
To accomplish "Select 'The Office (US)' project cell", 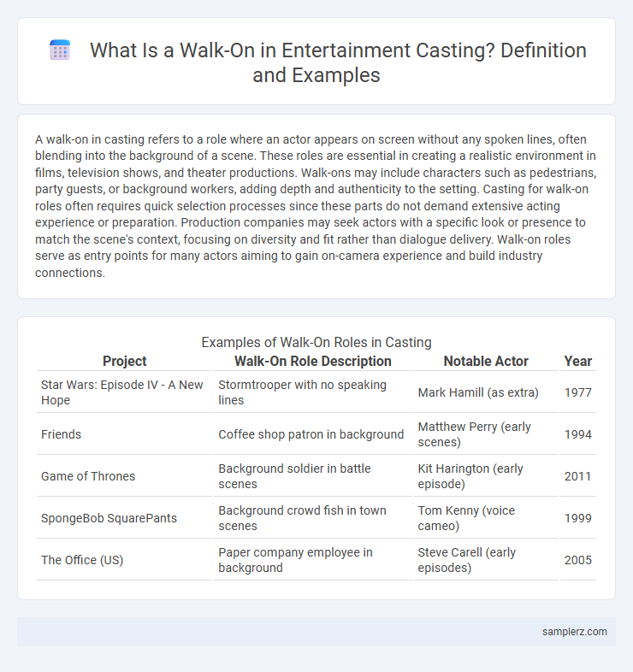I will click(x=124, y=560).
